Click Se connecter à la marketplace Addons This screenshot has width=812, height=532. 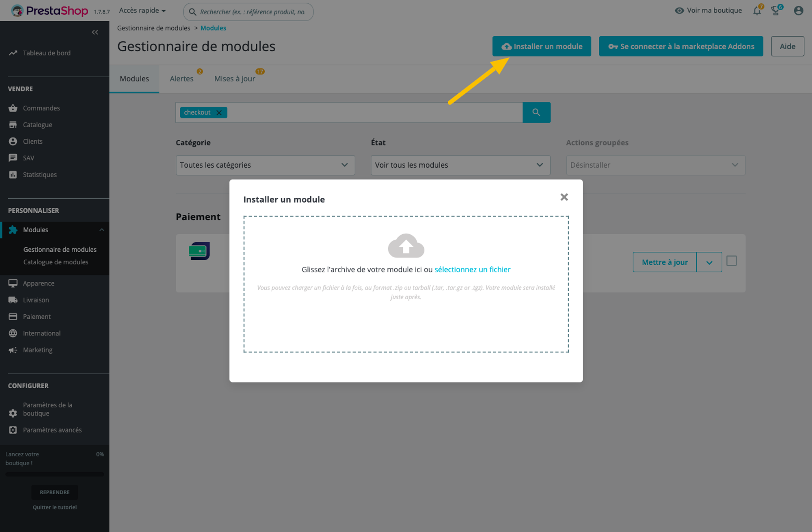[x=681, y=46]
